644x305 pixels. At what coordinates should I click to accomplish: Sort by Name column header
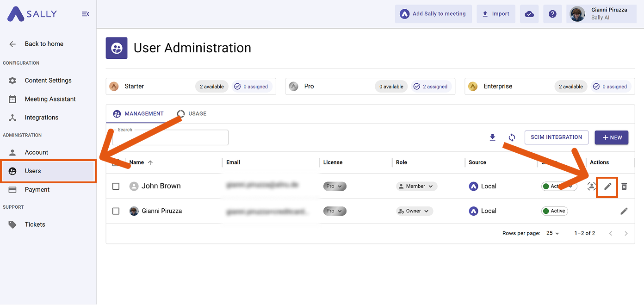[x=137, y=162]
